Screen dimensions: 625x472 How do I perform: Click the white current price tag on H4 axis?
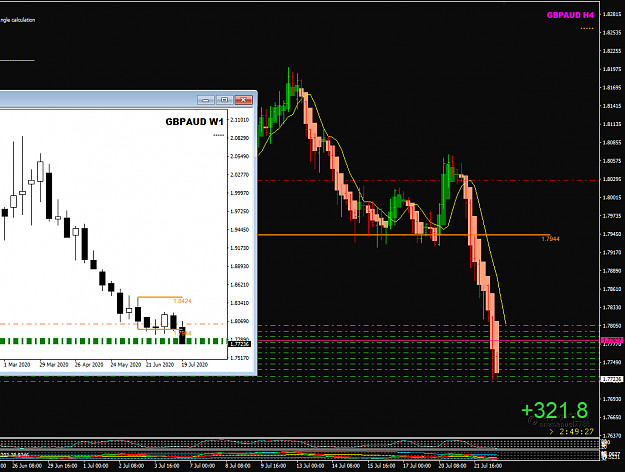[611, 379]
